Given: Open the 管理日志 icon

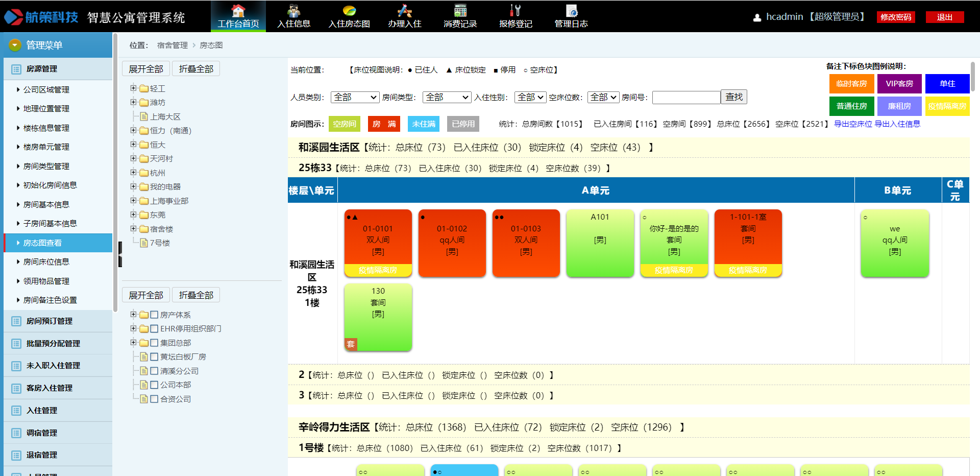Looking at the screenshot, I should point(571,11).
